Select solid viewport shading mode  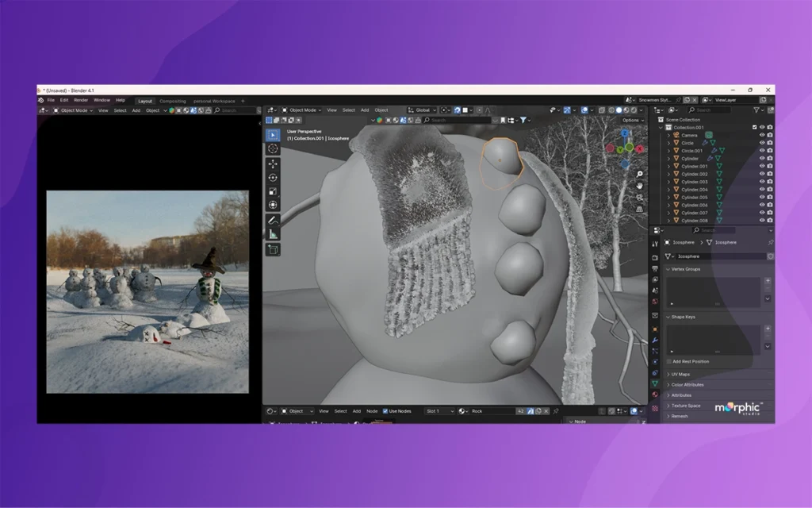(619, 110)
